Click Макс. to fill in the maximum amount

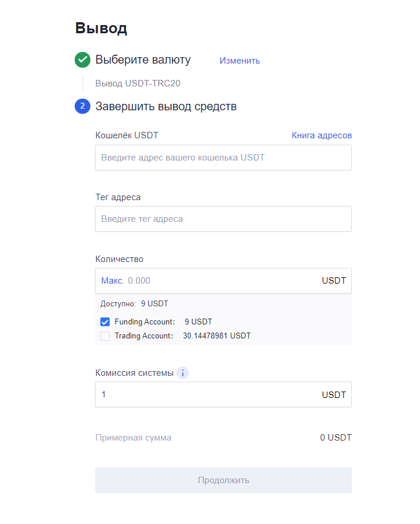(112, 280)
